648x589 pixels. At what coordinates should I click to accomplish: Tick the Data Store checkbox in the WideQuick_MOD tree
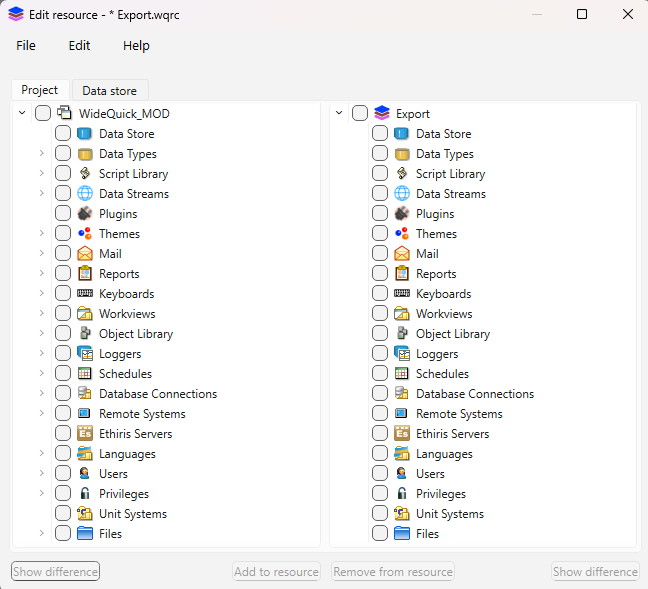(x=63, y=133)
